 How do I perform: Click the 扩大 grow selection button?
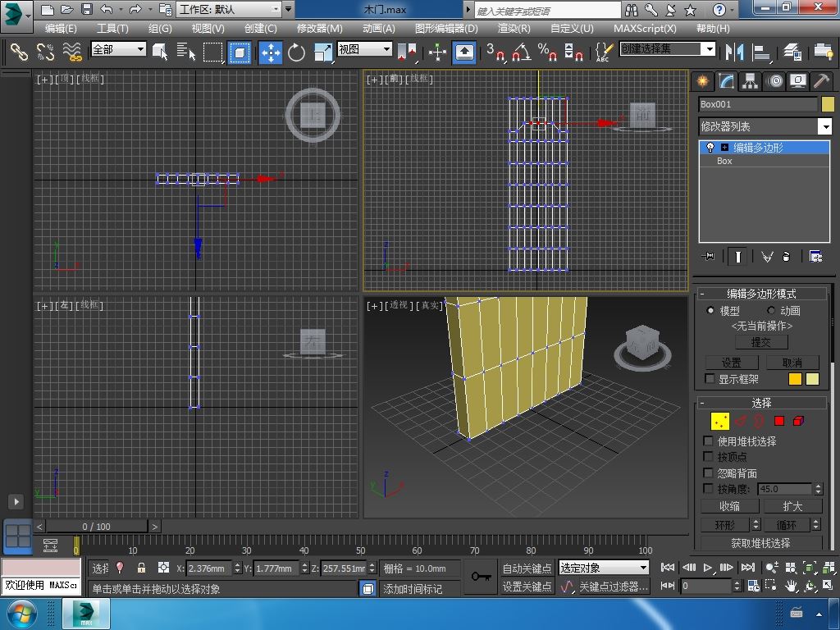(x=792, y=506)
